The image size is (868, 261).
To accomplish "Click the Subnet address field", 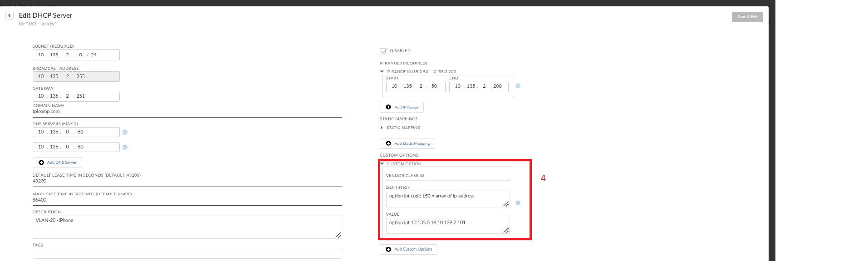I will (76, 55).
